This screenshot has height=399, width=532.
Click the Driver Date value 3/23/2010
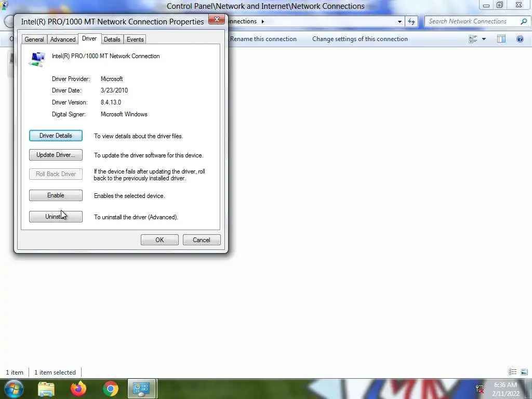(x=114, y=90)
